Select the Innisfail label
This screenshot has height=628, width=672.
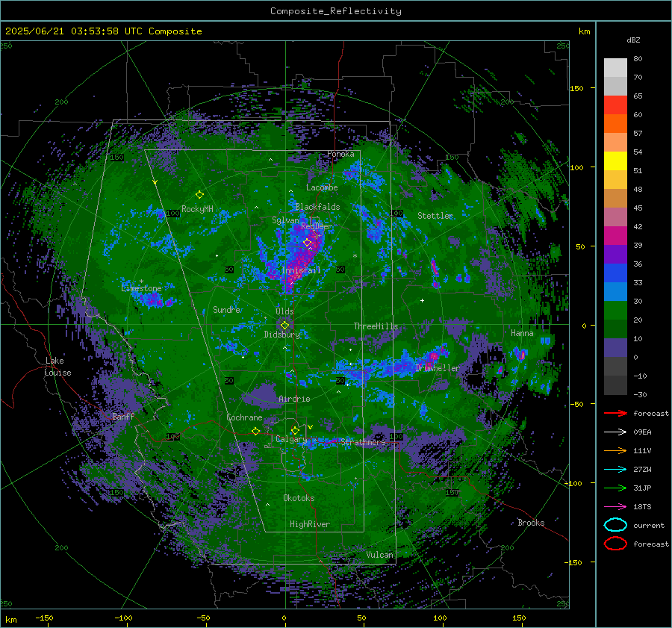[x=301, y=270]
